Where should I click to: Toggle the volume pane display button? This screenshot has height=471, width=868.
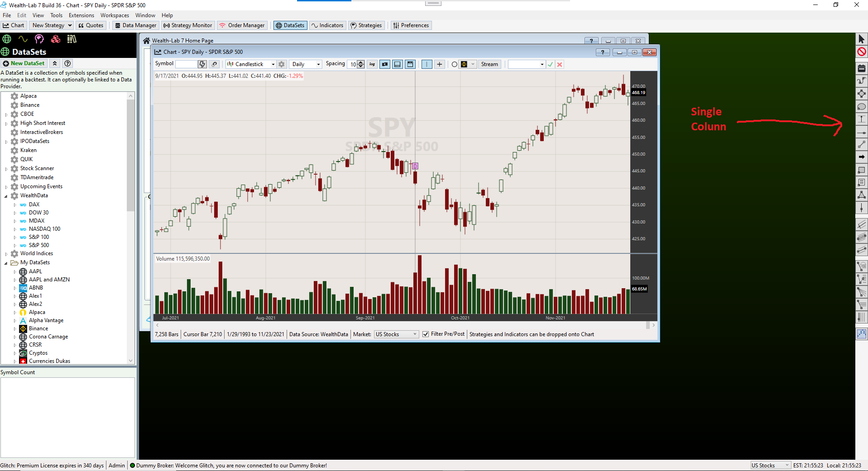(x=398, y=64)
